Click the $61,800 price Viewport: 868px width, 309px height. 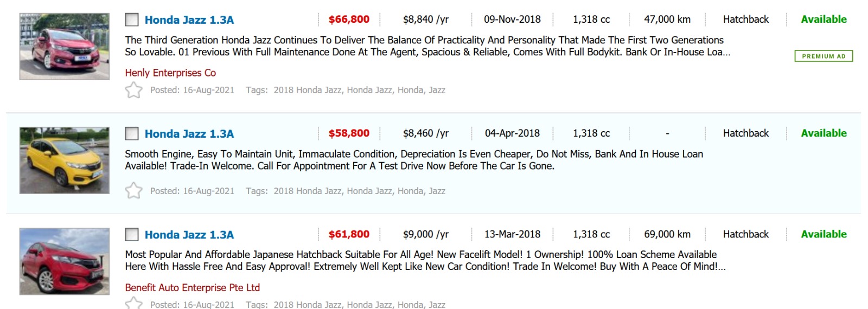[349, 234]
